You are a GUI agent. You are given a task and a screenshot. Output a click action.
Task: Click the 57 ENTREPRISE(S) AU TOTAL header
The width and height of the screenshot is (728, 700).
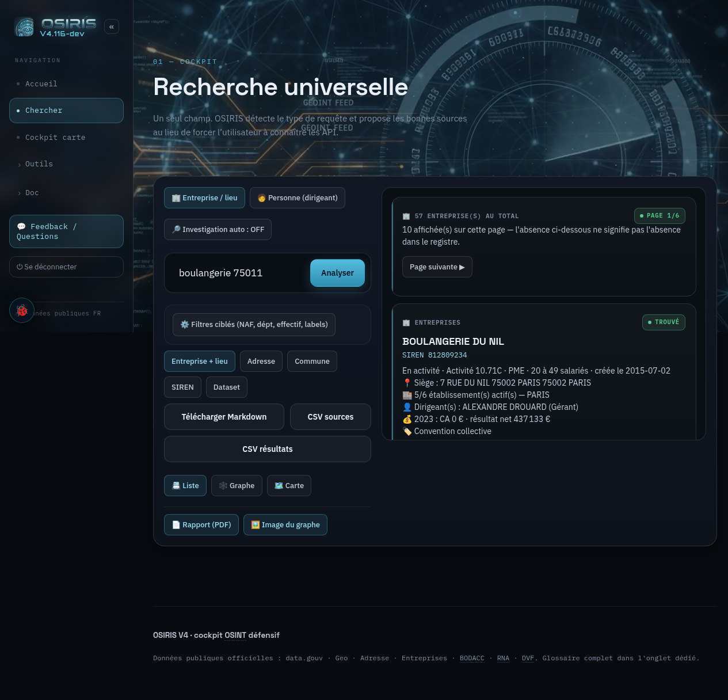click(x=460, y=216)
